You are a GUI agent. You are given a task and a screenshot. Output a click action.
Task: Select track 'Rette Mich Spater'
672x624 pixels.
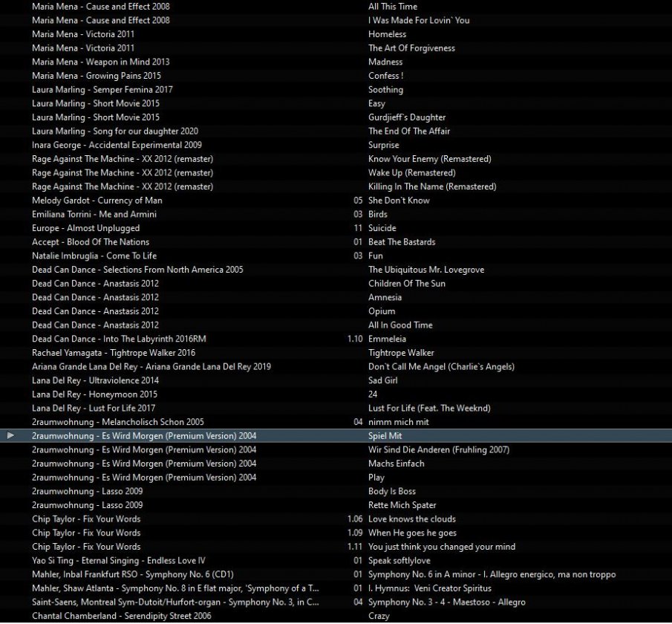pyautogui.click(x=402, y=505)
